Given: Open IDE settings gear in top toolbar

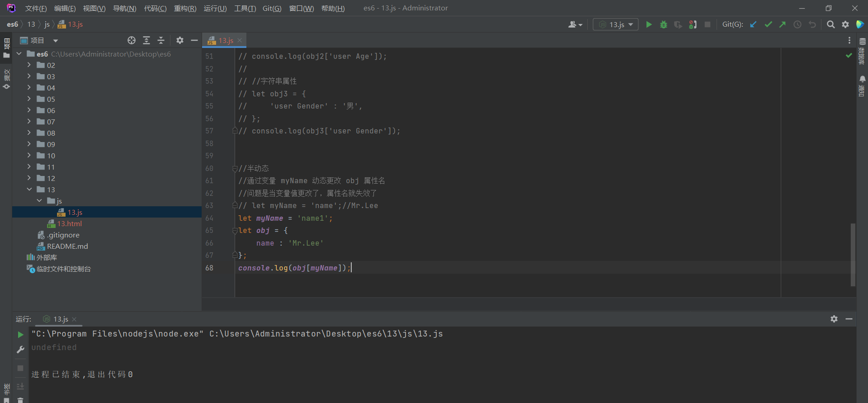Looking at the screenshot, I should (845, 24).
